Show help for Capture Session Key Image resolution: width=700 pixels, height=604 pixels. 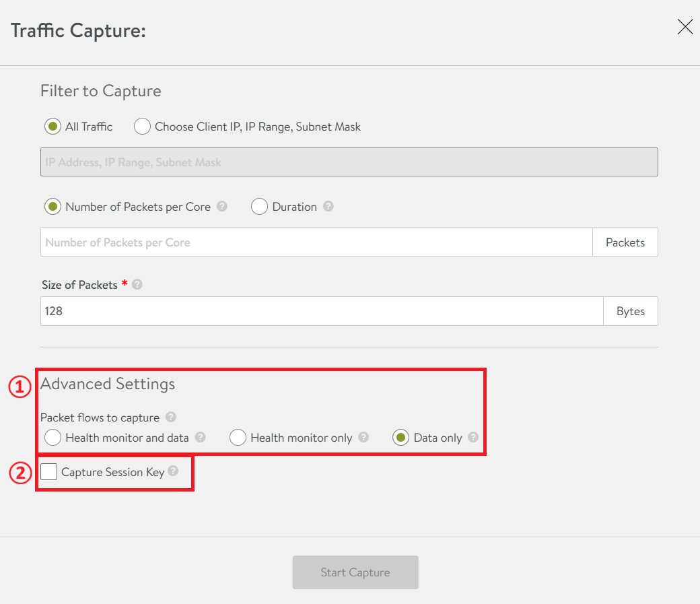click(173, 471)
